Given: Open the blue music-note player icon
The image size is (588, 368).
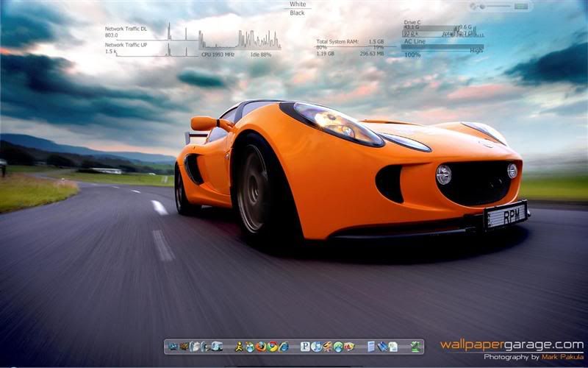Looking at the screenshot, I should 316,347.
